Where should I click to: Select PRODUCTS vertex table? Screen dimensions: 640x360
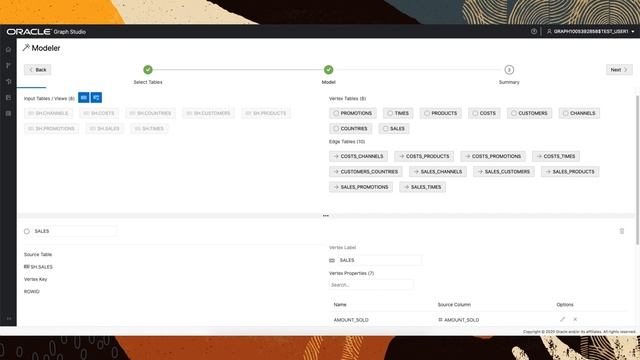coord(441,113)
